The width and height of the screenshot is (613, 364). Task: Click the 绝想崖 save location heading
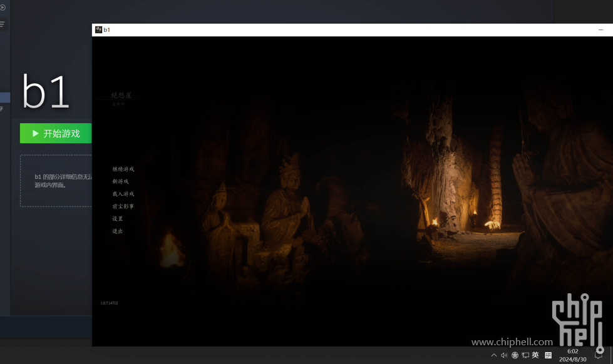click(x=121, y=95)
